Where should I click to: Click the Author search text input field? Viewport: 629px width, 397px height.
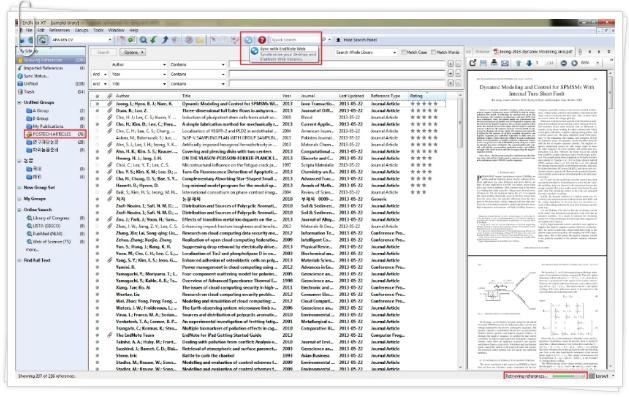click(x=337, y=64)
